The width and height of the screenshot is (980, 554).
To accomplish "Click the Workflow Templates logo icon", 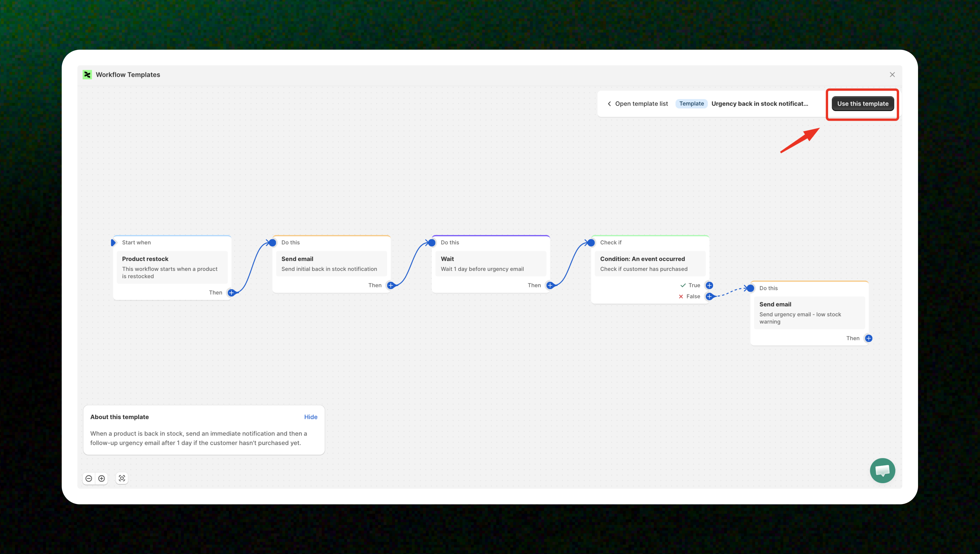I will (87, 75).
